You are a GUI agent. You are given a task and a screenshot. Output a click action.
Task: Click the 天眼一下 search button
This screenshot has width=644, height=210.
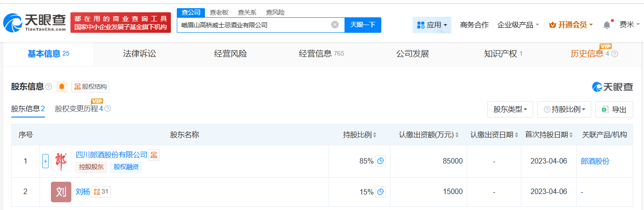pyautogui.click(x=363, y=25)
